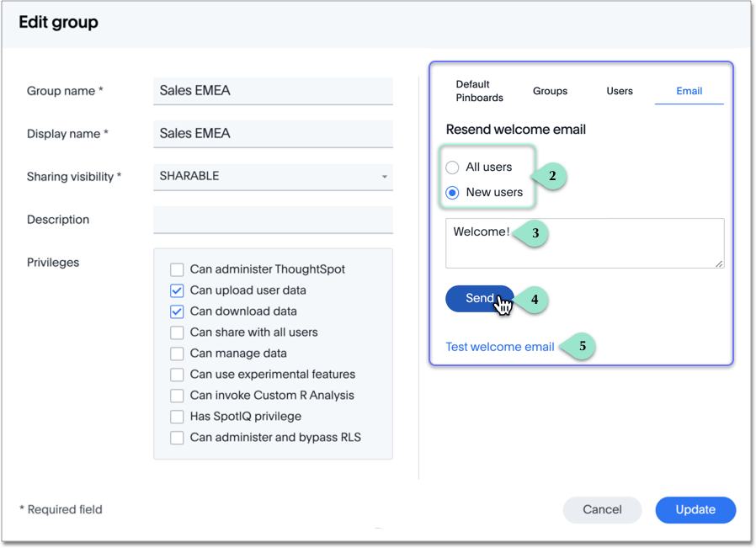Select the All users radio option
Screen dimensions: 756x548
pos(452,168)
